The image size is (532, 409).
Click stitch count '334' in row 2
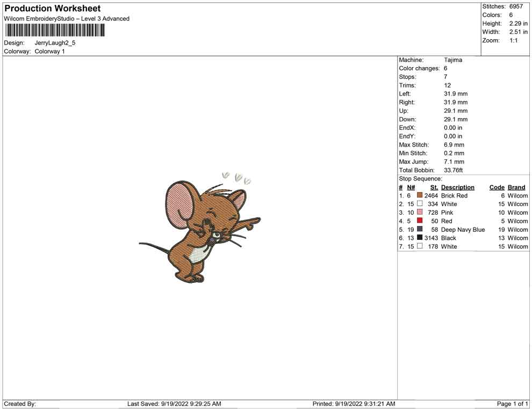pyautogui.click(x=433, y=204)
